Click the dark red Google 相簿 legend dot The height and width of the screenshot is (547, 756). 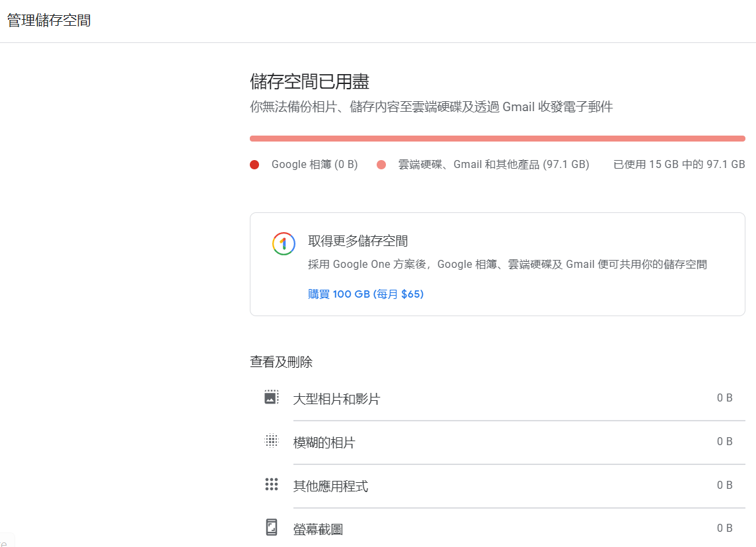[x=254, y=165]
